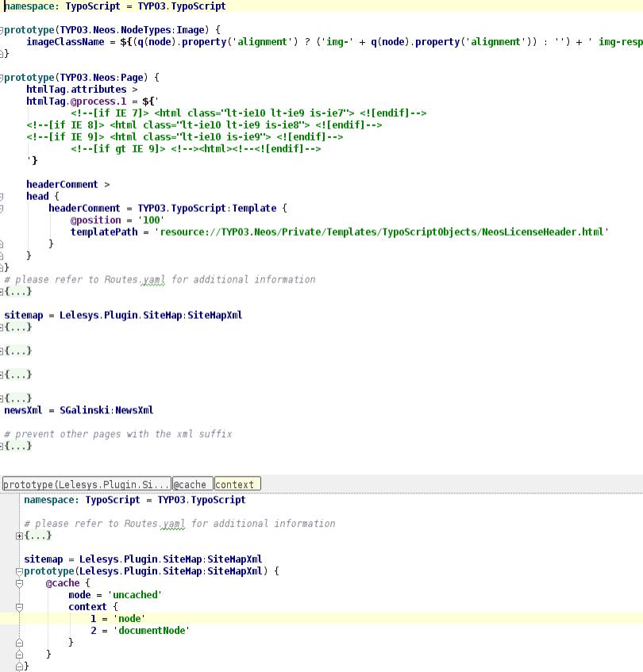This screenshot has width=643, height=672.
Task: Click 'sitemap = Lelesys.Plugin.SiteMap:SiteMapXml' in lower pane
Action: [x=143, y=559]
